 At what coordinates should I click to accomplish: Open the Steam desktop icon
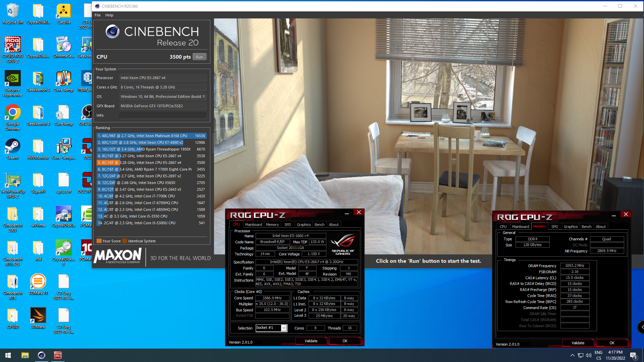click(x=13, y=149)
